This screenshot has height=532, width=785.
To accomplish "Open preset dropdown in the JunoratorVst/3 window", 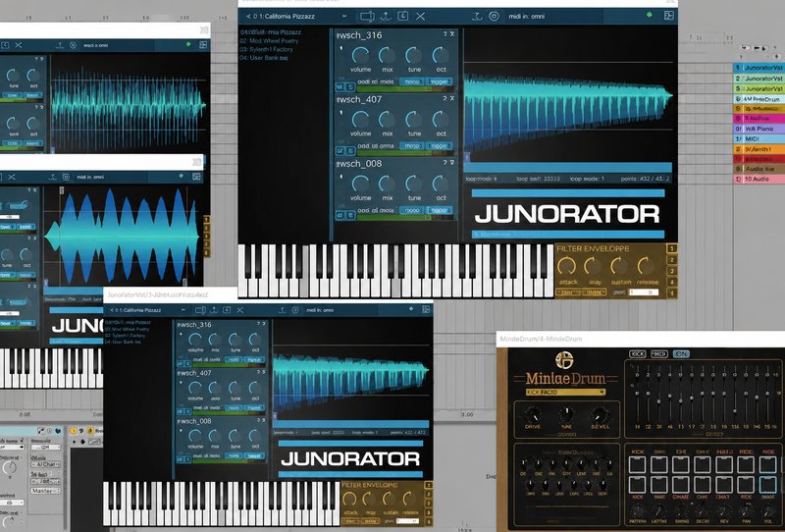I will (x=183, y=310).
